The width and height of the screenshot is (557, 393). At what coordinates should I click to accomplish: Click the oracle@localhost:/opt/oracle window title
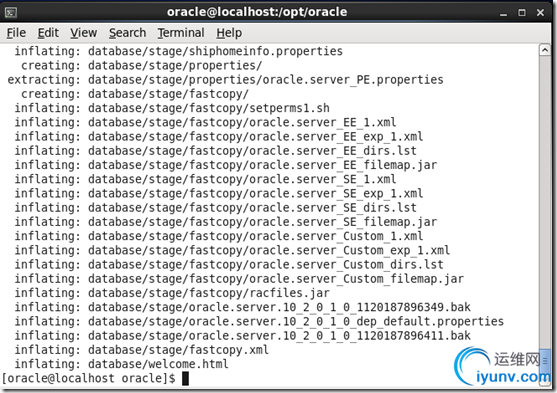257,12
